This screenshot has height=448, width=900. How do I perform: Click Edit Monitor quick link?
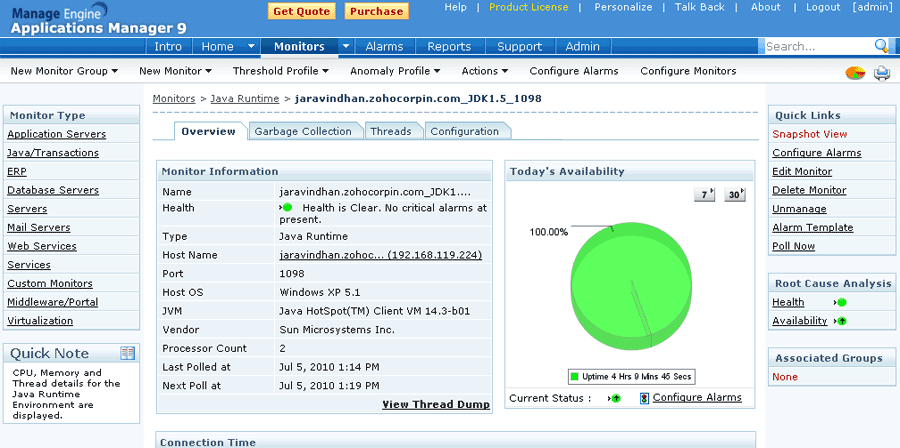pos(802,172)
